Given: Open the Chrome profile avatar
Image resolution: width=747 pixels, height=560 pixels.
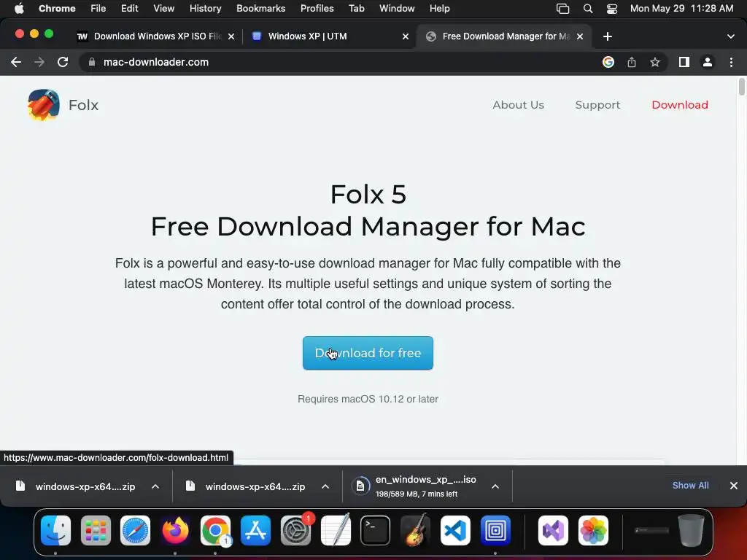Looking at the screenshot, I should 708,62.
